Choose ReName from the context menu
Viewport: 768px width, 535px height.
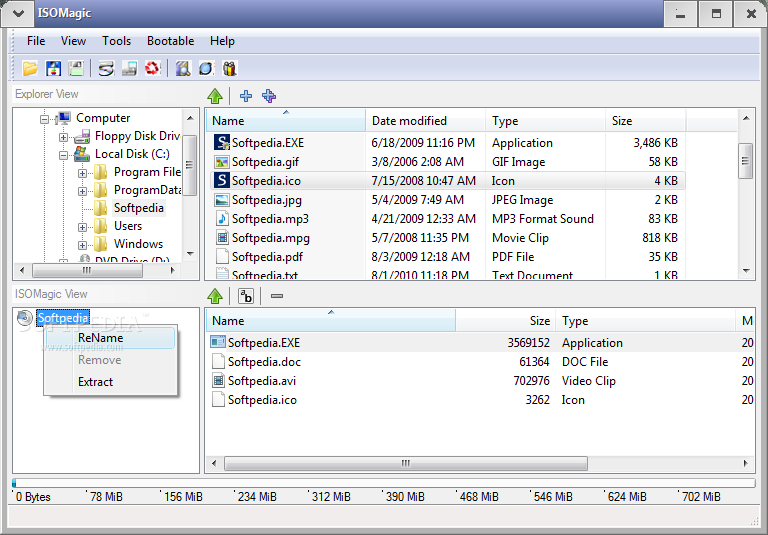tap(111, 338)
